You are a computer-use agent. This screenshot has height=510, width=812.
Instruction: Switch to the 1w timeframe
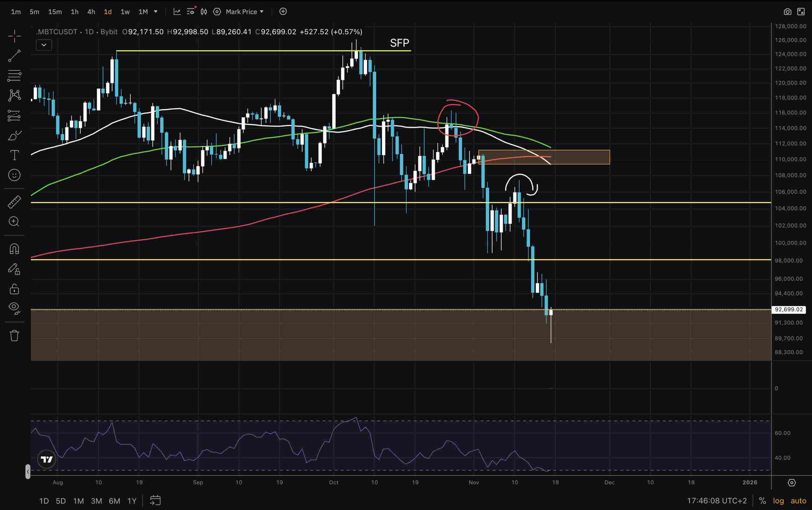coord(125,12)
